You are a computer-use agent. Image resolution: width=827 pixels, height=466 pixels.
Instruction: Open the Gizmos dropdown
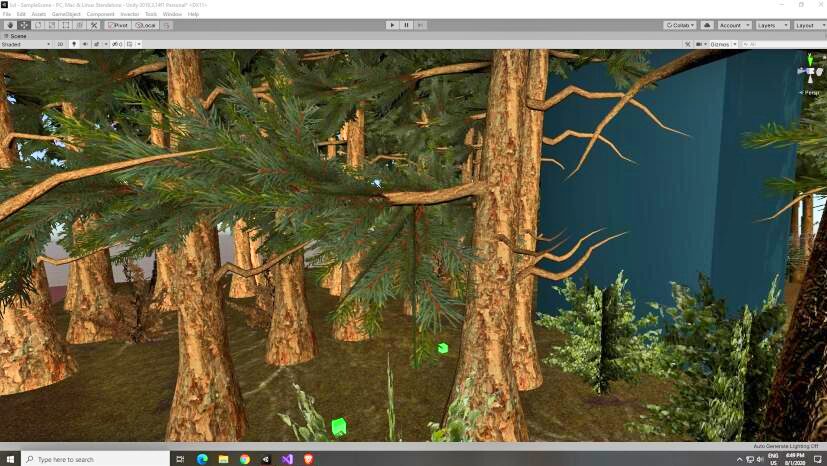pos(723,44)
